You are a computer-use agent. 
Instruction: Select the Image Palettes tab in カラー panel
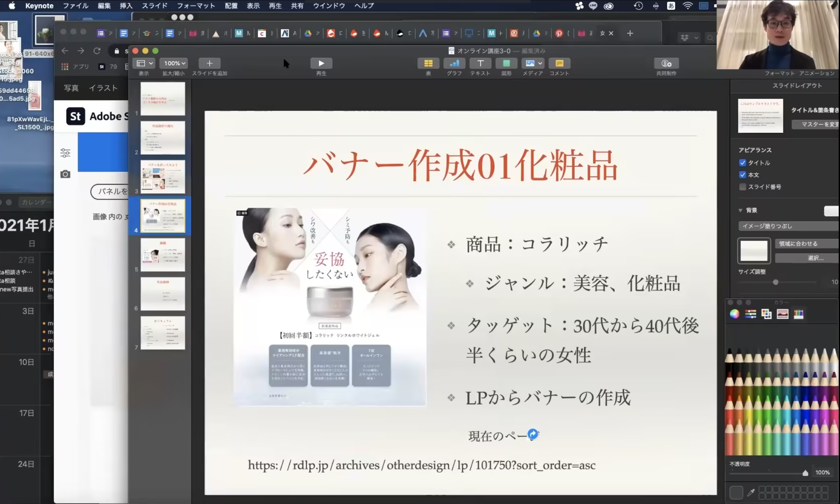[783, 314]
